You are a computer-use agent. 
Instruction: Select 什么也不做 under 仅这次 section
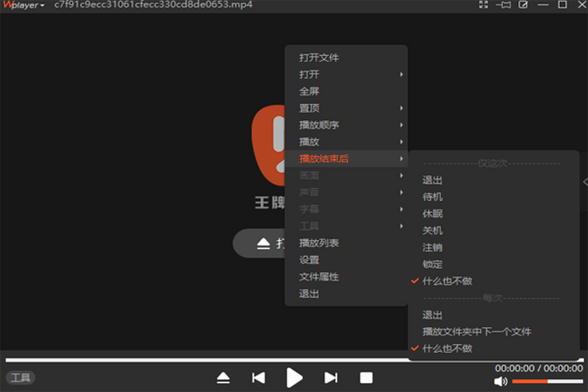[x=447, y=281]
